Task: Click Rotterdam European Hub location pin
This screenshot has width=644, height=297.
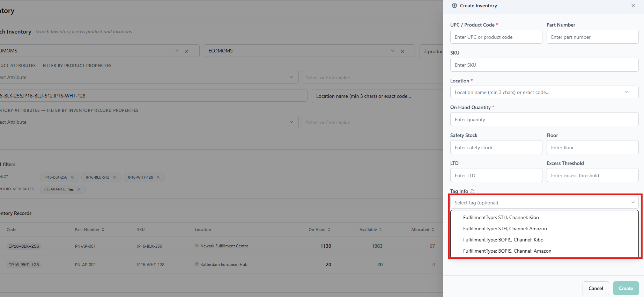Action: pyautogui.click(x=197, y=265)
